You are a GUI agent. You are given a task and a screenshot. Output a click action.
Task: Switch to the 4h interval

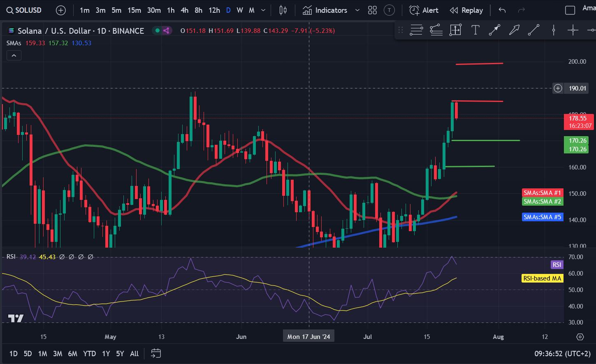pos(185,10)
